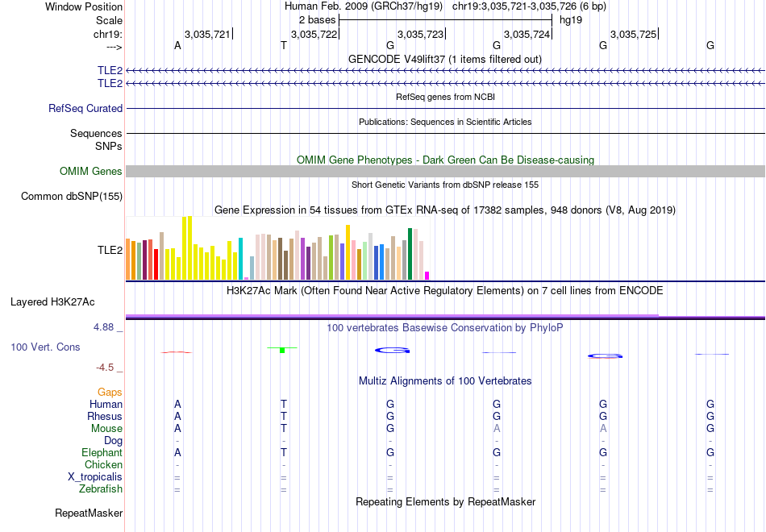Open the GENCODE V49lift37 track title
The image size is (766, 532).
coord(445,59)
